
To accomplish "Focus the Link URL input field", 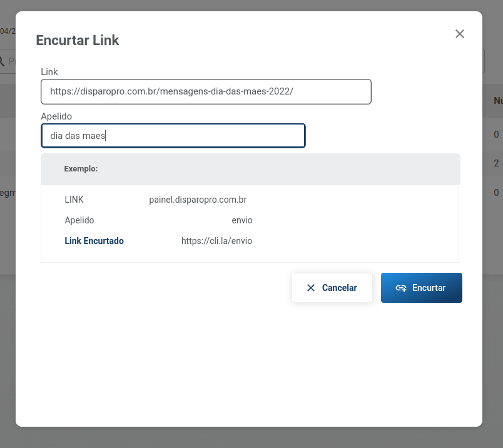I will [x=206, y=92].
